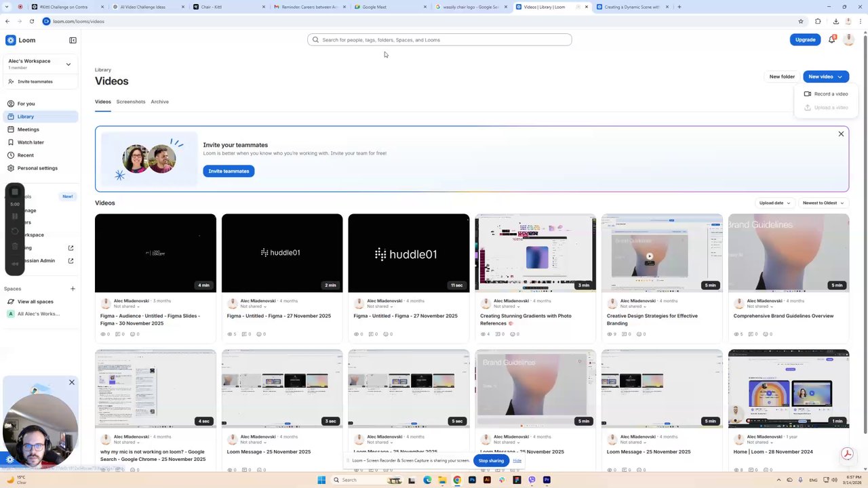This screenshot has width=868, height=488.
Task: Dismiss the Invite your teammates banner
Action: [x=841, y=134]
